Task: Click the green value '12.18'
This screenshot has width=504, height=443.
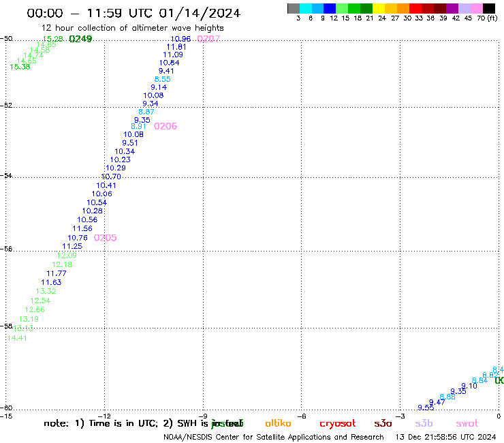Action: [x=62, y=264]
